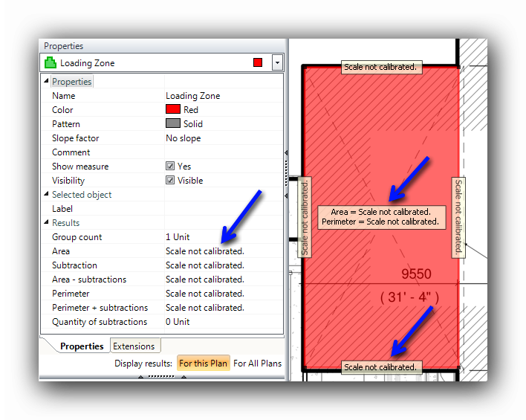Screen dimensions: 526x420
Task: Collapse the Selected object section
Action: click(x=46, y=194)
